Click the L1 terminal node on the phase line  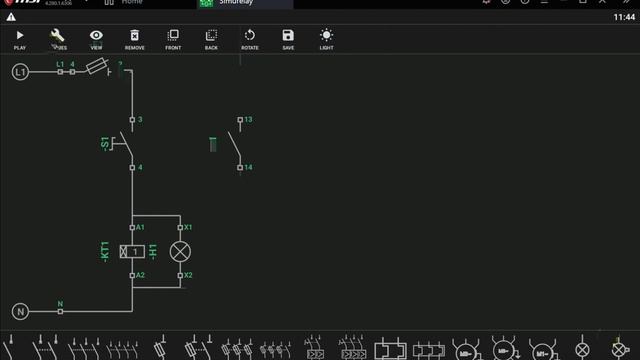pos(60,72)
